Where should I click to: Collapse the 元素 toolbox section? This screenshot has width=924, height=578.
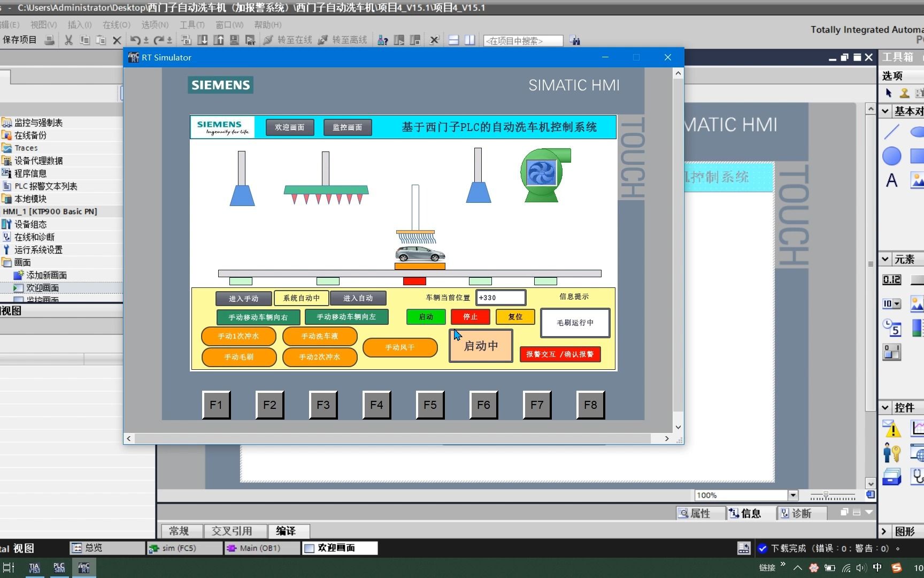(885, 260)
